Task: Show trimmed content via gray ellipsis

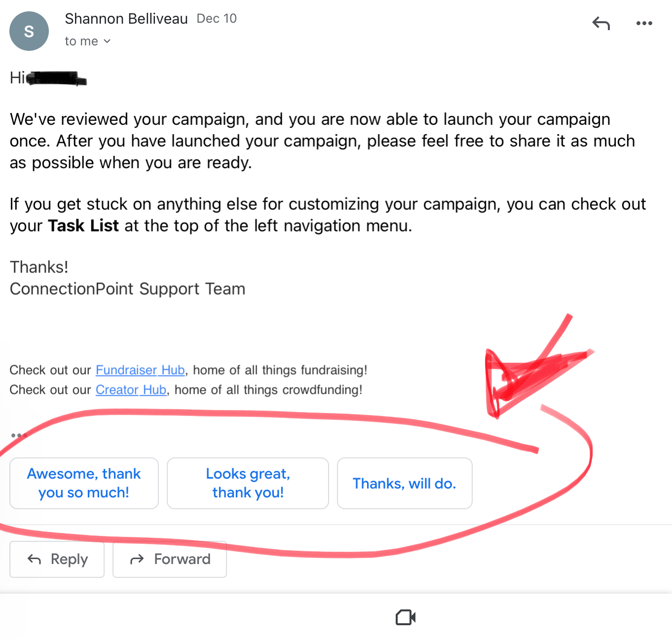Action: click(17, 435)
